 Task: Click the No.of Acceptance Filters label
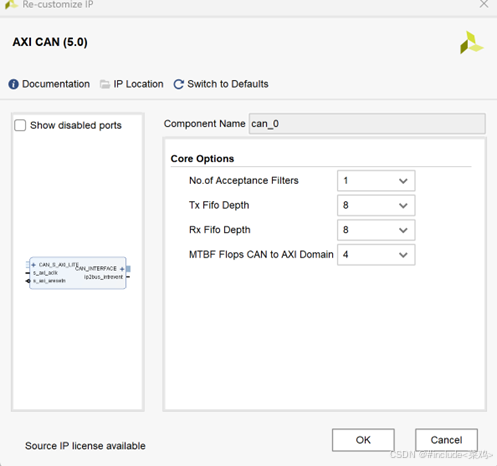244,181
